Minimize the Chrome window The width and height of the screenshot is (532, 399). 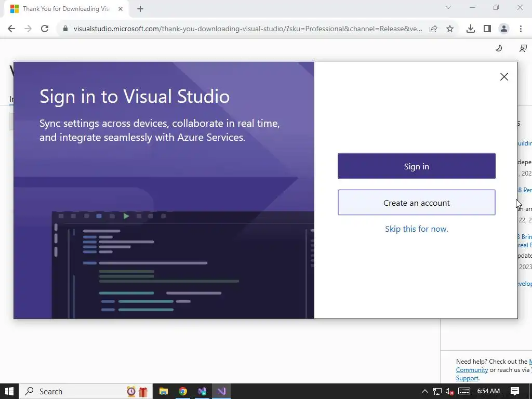pos(472,7)
